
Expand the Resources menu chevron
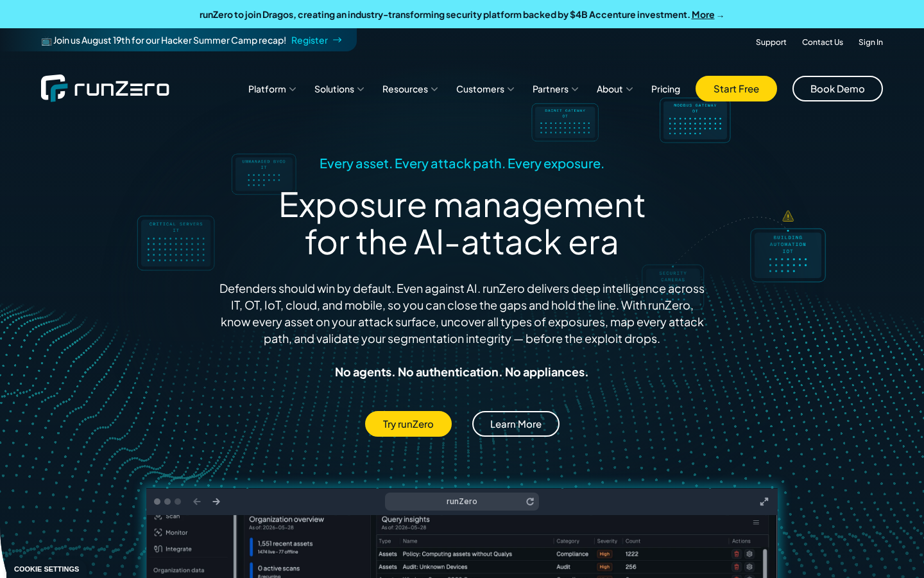(434, 89)
